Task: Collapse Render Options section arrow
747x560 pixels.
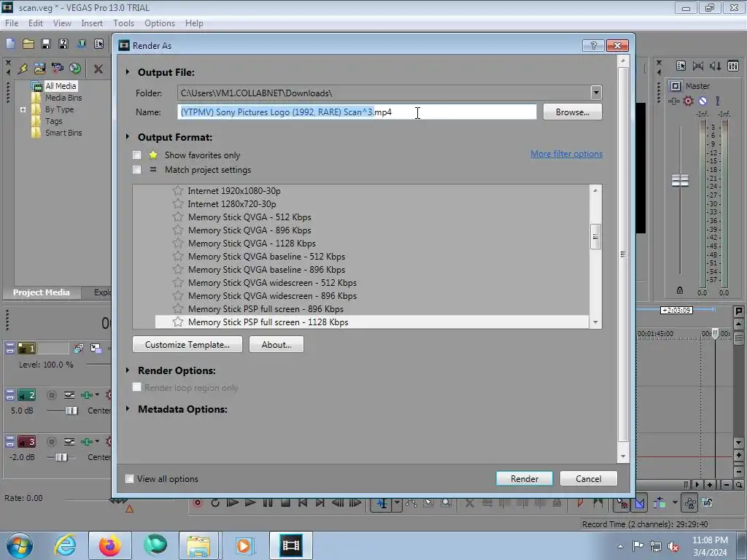Action: point(128,370)
